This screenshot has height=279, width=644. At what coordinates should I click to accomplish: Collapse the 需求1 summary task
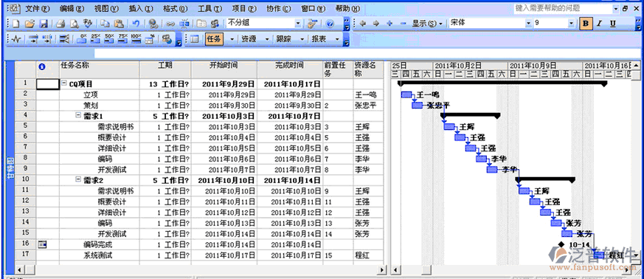point(78,115)
